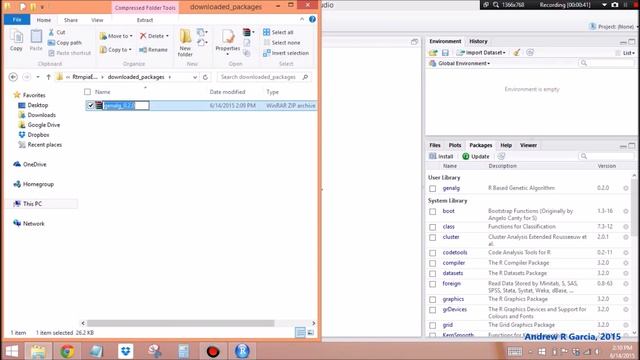Click save workspace icon in Environment pane
Image resolution: width=640 pixels, height=360 pixels.
pos(445,53)
